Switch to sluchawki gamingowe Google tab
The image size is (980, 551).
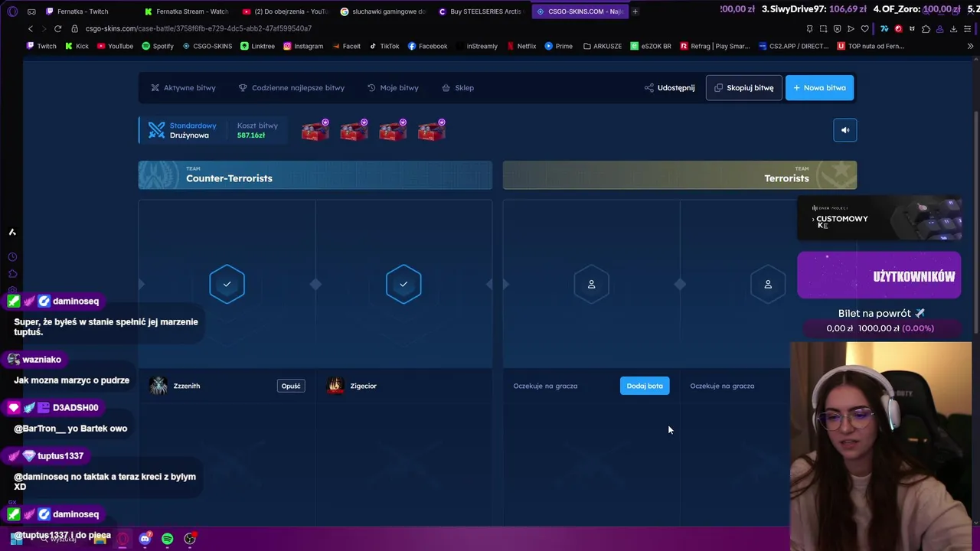(384, 11)
